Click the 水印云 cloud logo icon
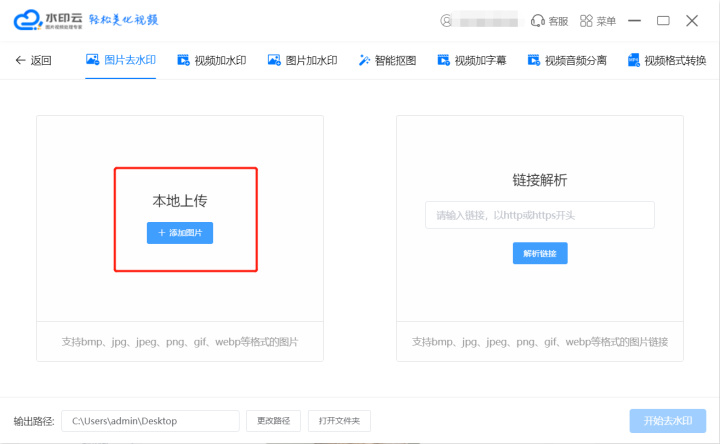 27,20
